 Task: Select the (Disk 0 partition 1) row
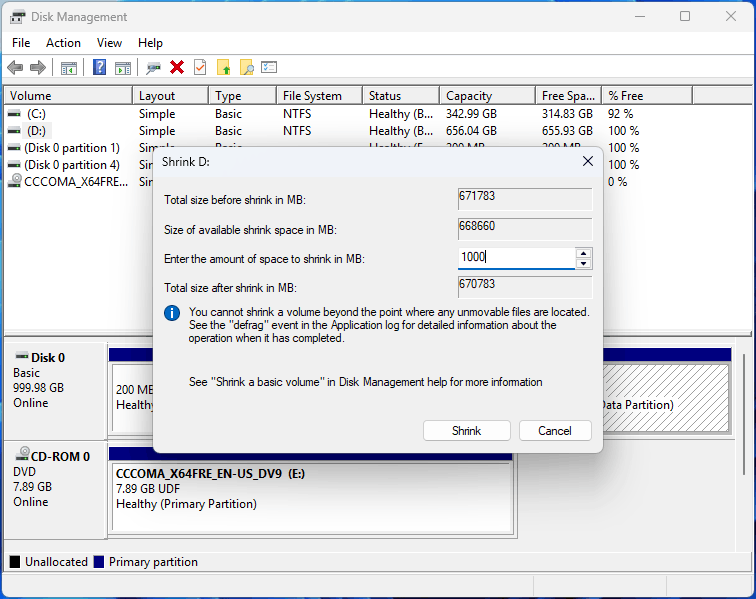pyautogui.click(x=72, y=148)
